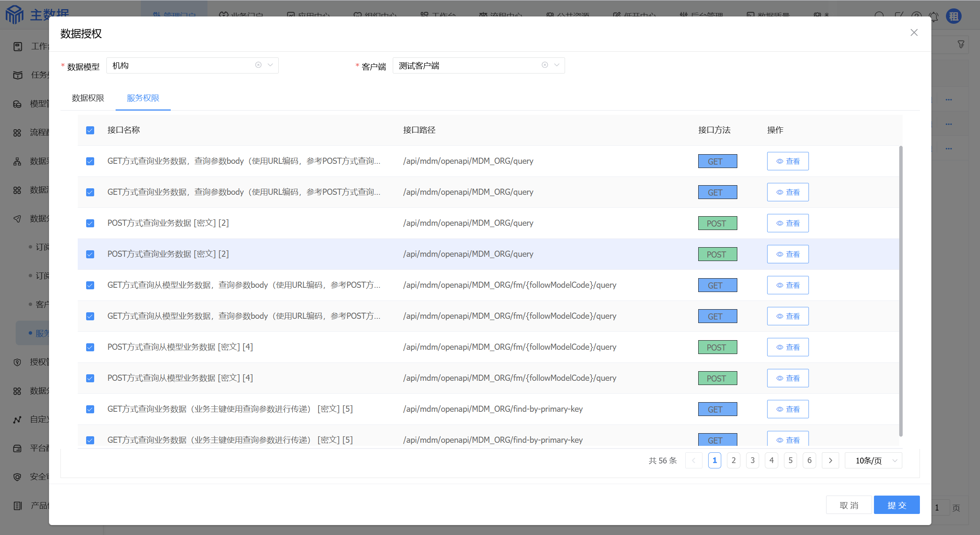Toggle the select-all checkbox in table header
The width and height of the screenshot is (980, 535).
coord(90,130)
